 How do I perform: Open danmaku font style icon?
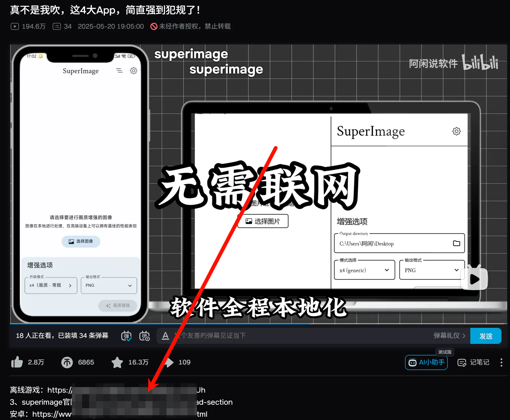tap(165, 336)
